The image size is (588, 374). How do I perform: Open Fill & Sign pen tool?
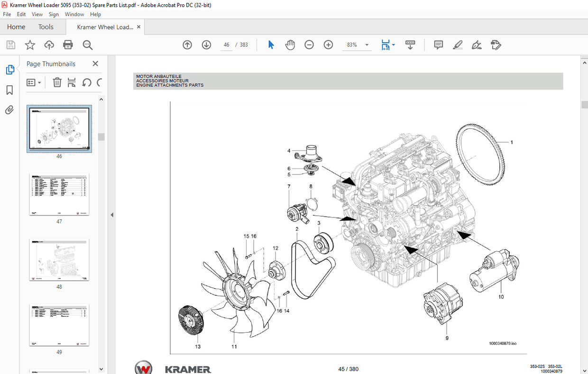(477, 45)
